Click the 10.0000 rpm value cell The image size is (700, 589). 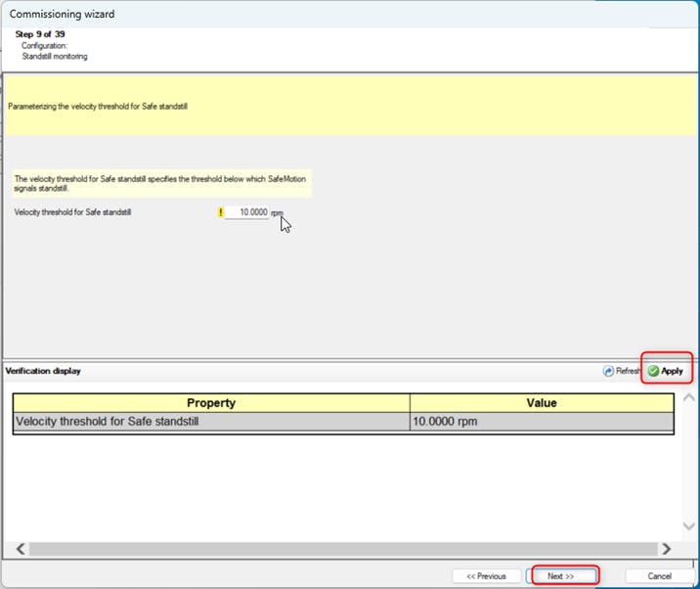pos(542,422)
